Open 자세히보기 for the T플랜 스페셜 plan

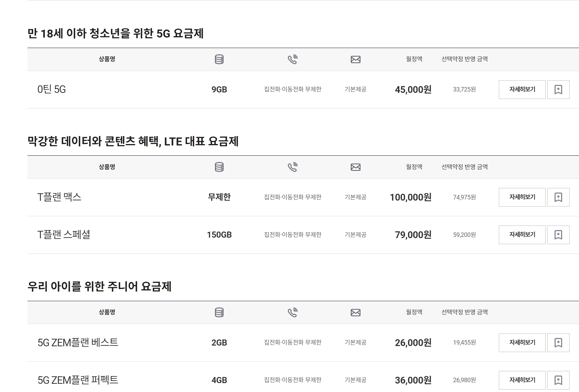522,235
